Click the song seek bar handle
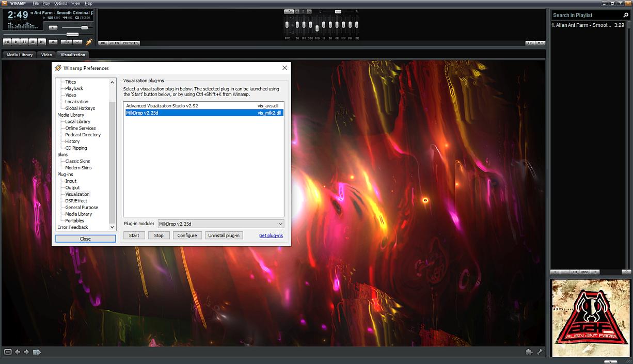 click(72, 35)
